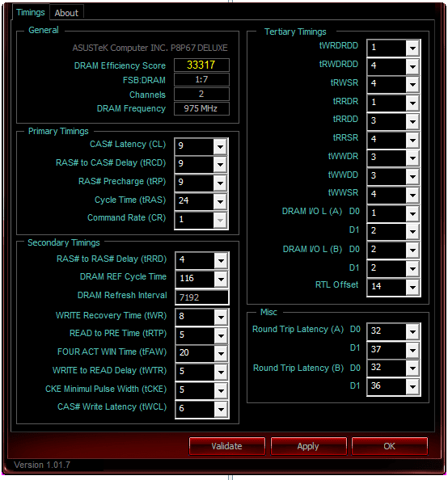Click the Validate button
The image size is (448, 480).
coord(226,446)
